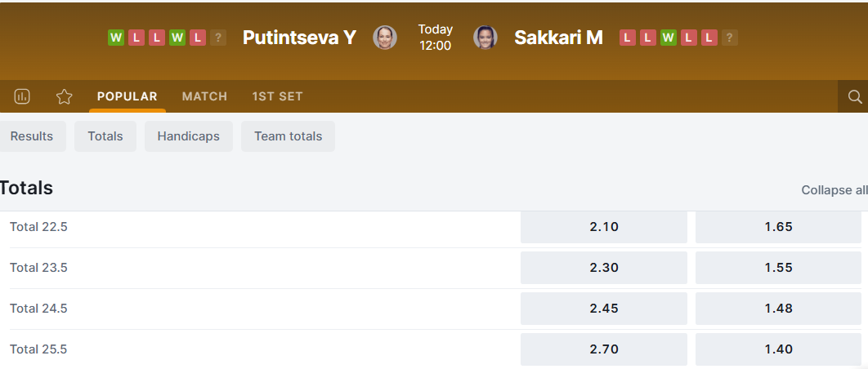This screenshot has width=868, height=369.
Task: Click Sakkari's player avatar
Action: point(485,38)
